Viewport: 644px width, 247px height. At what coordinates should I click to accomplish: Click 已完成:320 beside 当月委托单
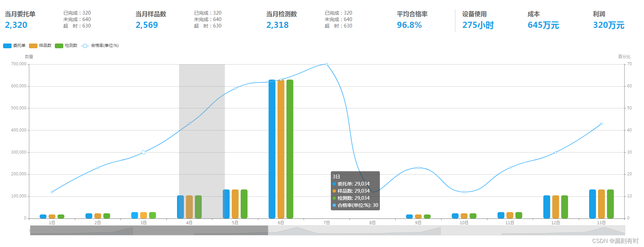point(77,13)
